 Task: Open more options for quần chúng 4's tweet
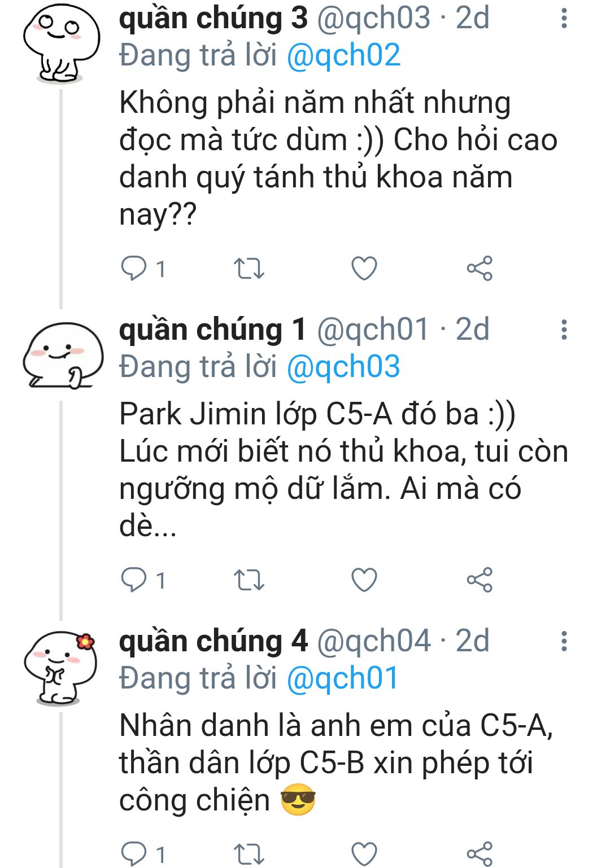click(x=564, y=641)
